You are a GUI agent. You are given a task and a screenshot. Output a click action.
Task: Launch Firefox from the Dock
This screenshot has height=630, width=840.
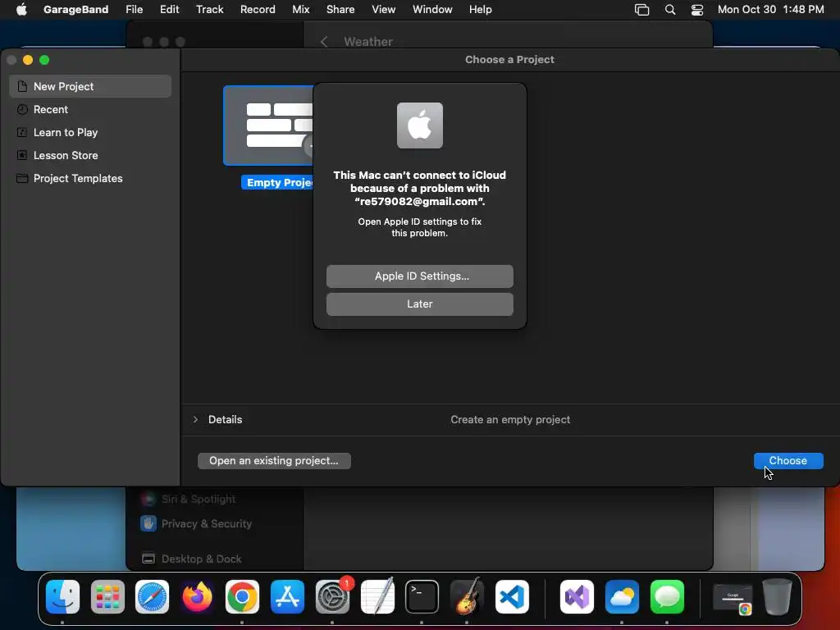pyautogui.click(x=197, y=596)
